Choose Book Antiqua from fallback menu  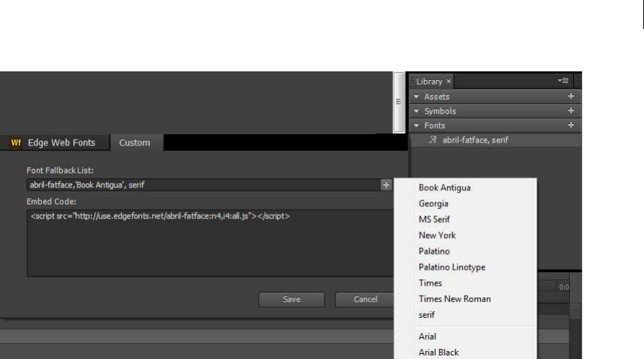445,187
